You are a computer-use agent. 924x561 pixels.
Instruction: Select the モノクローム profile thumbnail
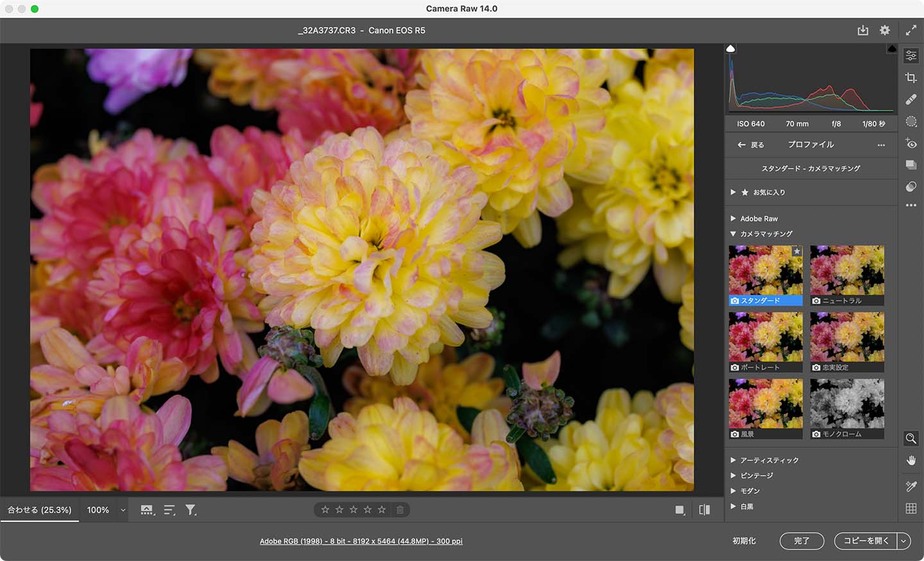847,404
